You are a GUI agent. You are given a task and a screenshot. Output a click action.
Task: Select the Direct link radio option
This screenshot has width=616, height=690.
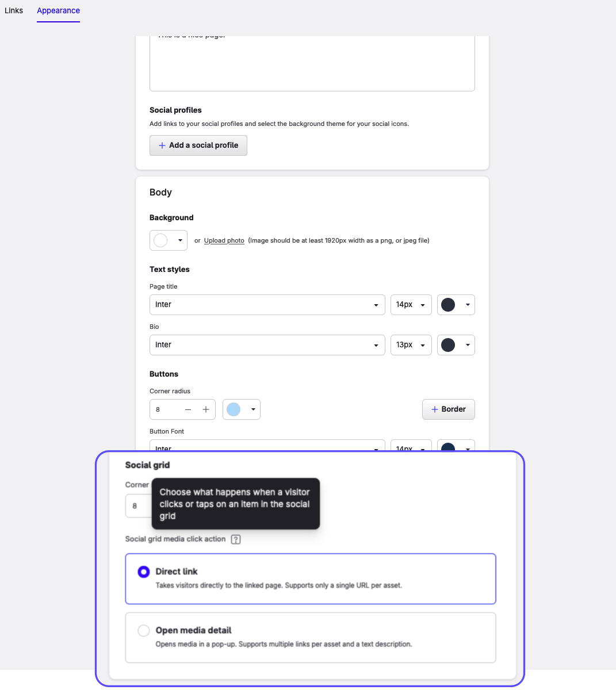pyautogui.click(x=144, y=572)
